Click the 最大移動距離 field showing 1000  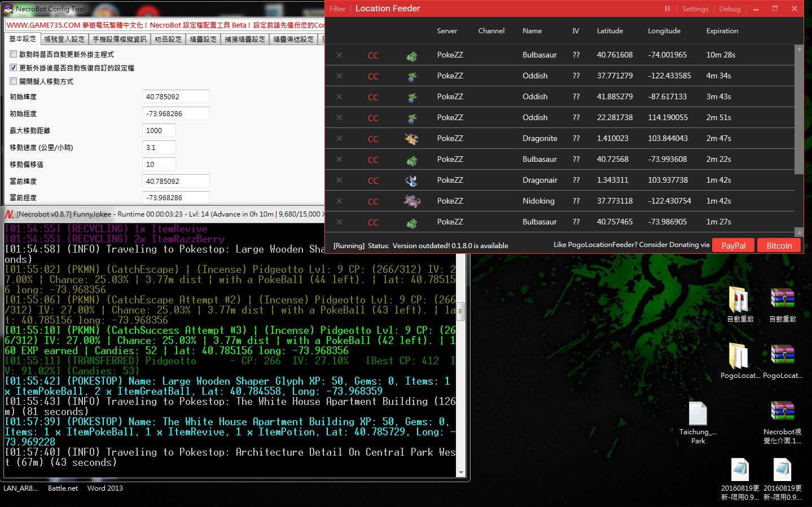(159, 130)
